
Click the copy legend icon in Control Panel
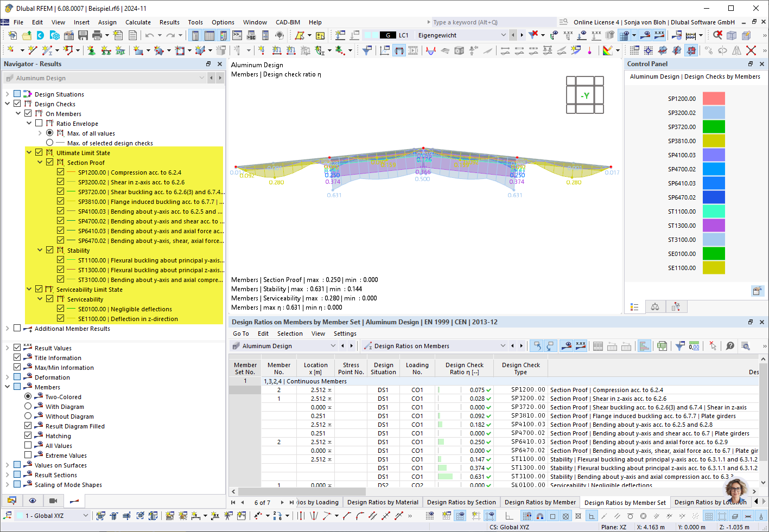757,291
